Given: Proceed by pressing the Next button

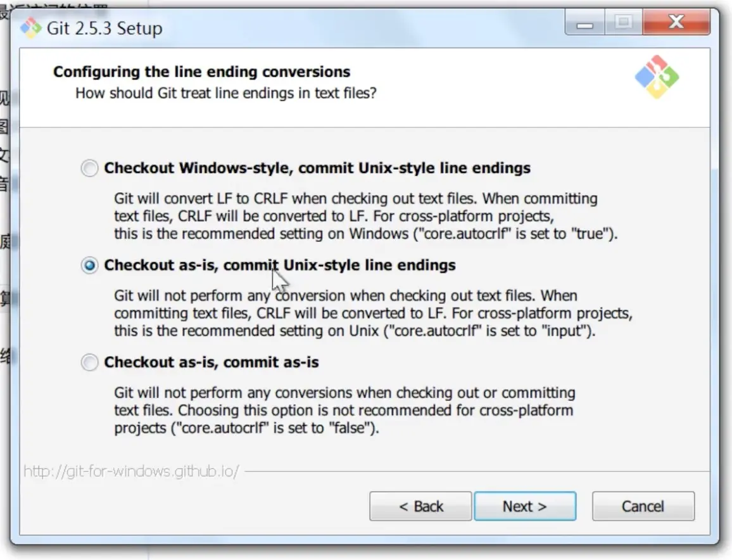Looking at the screenshot, I should pos(525,507).
